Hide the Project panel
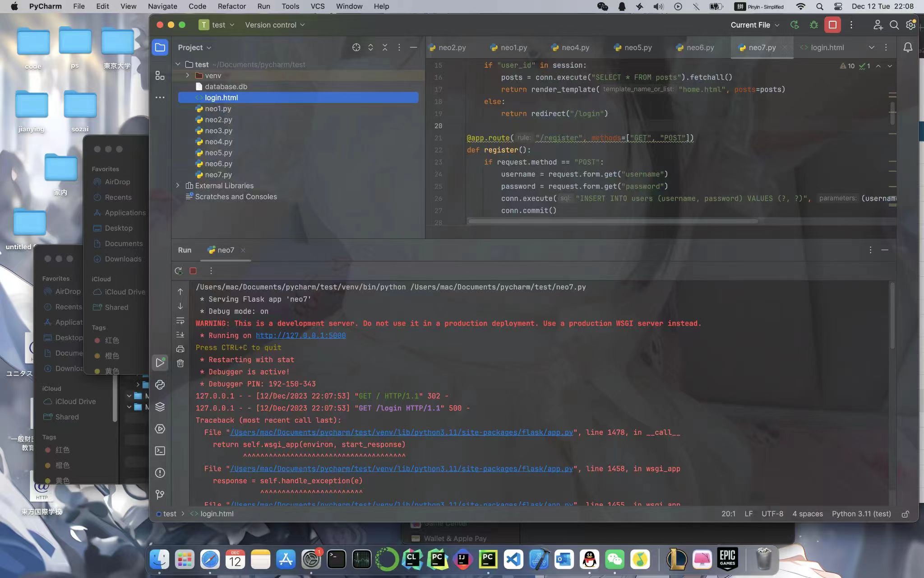The height and width of the screenshot is (578, 924). point(413,47)
